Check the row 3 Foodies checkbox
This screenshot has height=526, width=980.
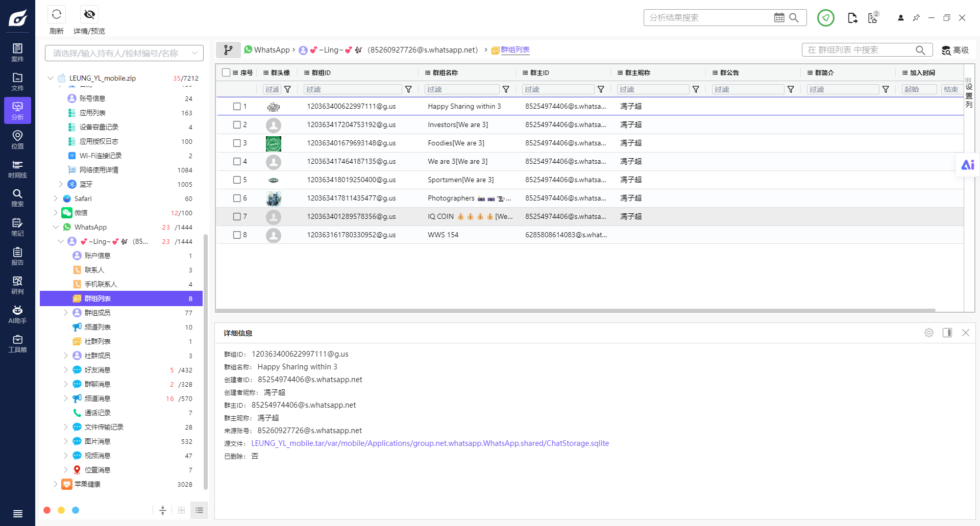[237, 143]
